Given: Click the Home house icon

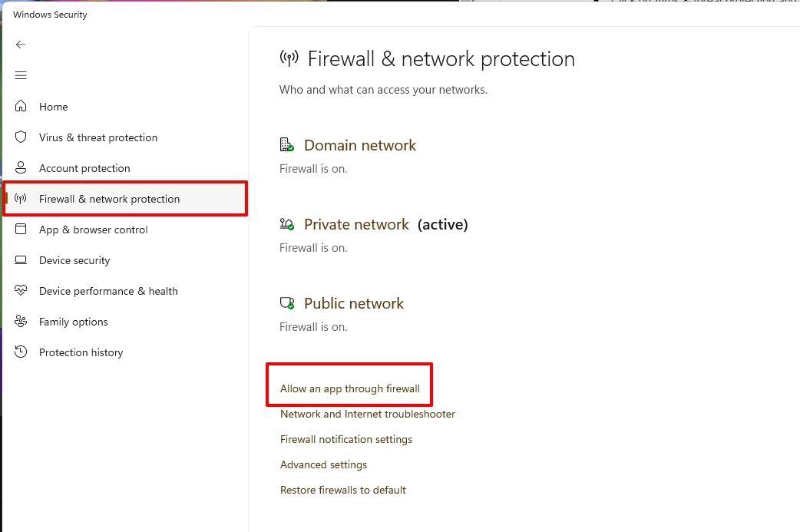Looking at the screenshot, I should (x=21, y=106).
